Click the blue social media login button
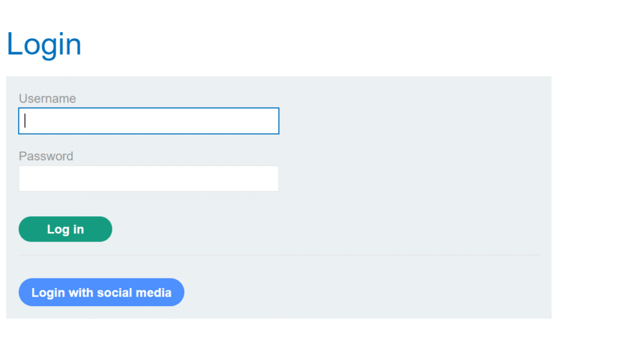Viewport: 644px width, 342px height. 101,292
